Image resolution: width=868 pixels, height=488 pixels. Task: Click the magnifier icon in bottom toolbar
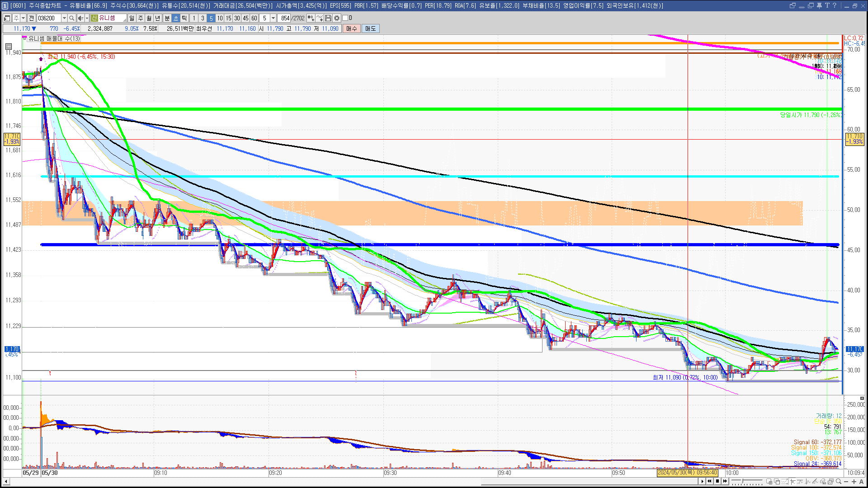point(839,482)
